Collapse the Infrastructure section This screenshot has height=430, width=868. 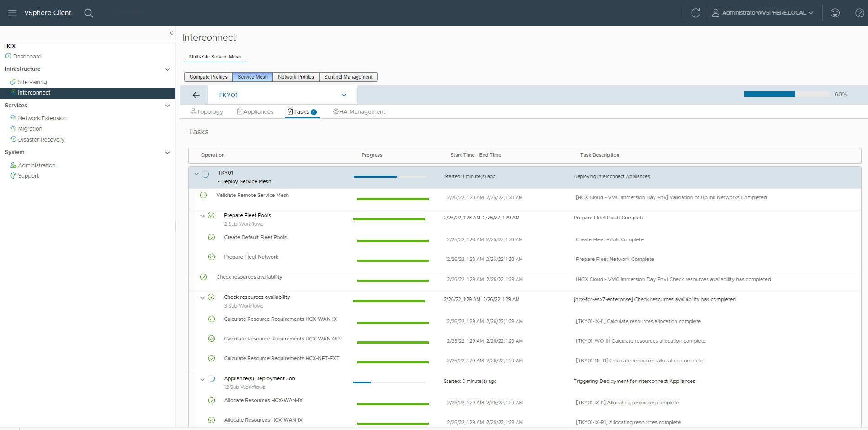(167, 69)
